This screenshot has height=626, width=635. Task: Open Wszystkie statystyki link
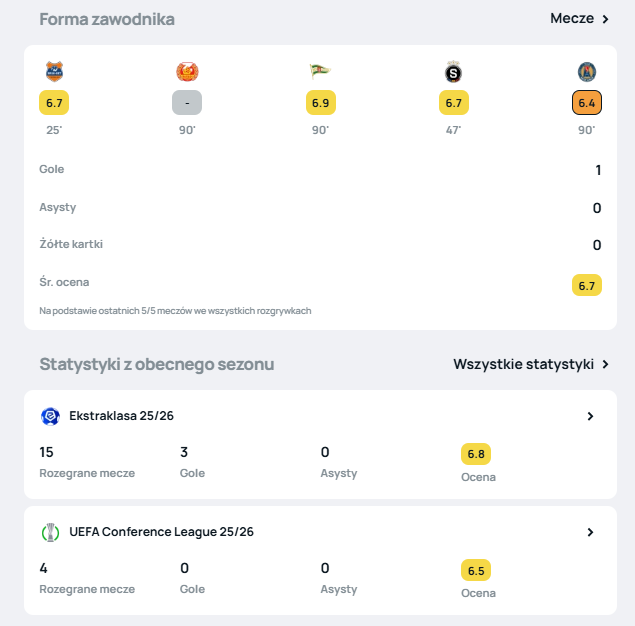pyautogui.click(x=531, y=364)
